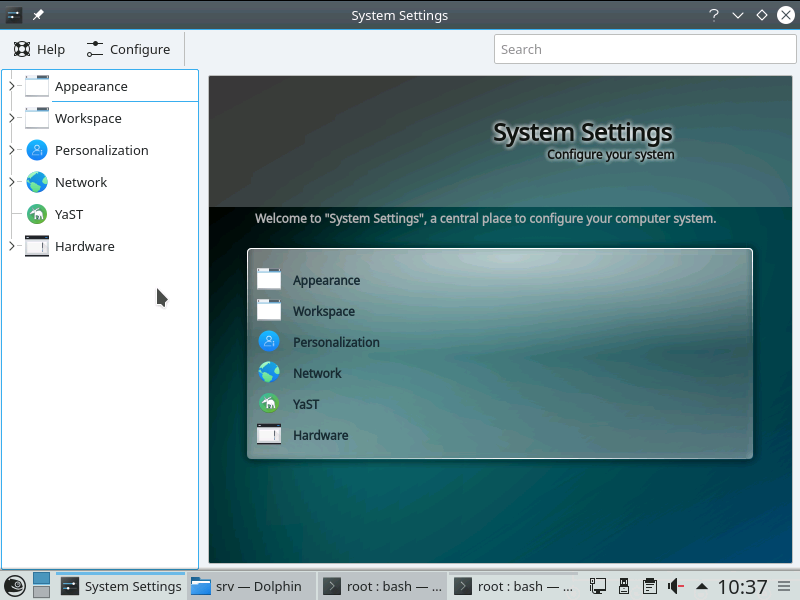Click the muted volume tray icon
The width and height of the screenshot is (800, 600).
(676, 586)
